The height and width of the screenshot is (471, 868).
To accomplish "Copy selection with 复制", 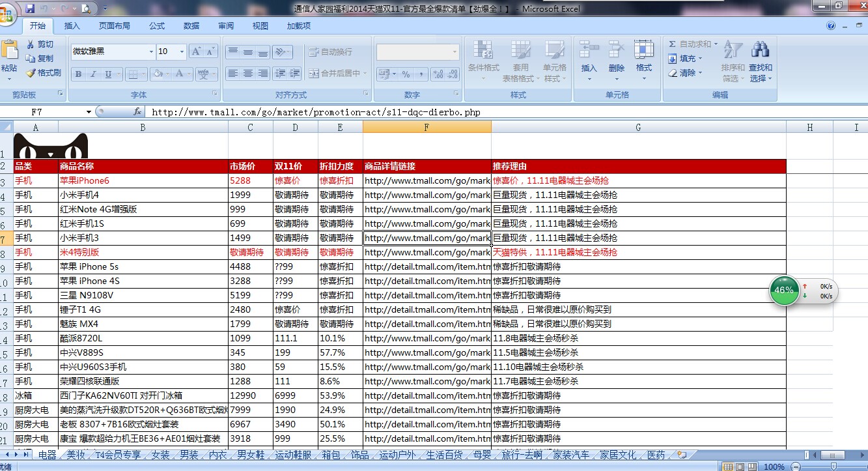I will tap(40, 59).
